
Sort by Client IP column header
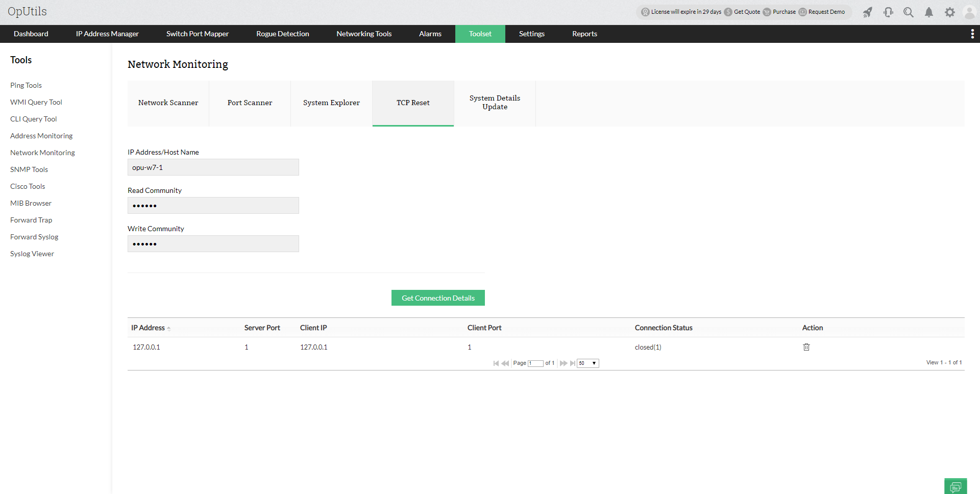(x=313, y=328)
